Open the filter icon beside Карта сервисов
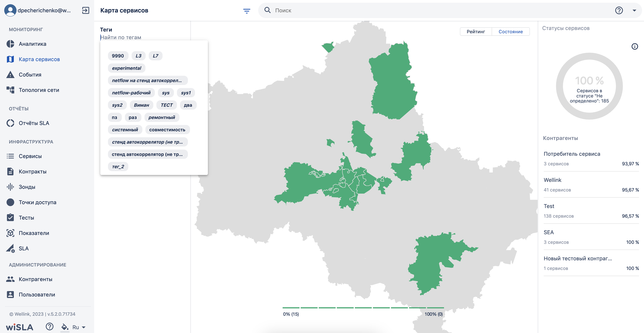This screenshot has width=644, height=333. click(246, 11)
